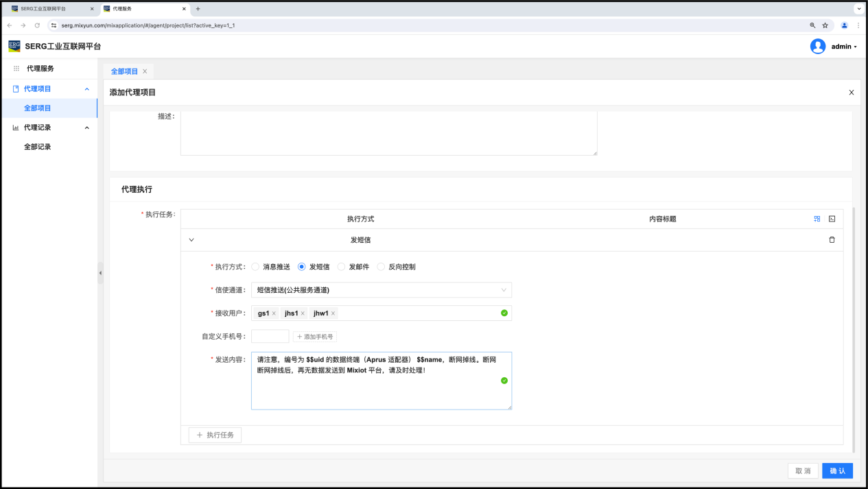The image size is (868, 489).
Task: Bookmark this page with star icon
Action: [x=825, y=25]
